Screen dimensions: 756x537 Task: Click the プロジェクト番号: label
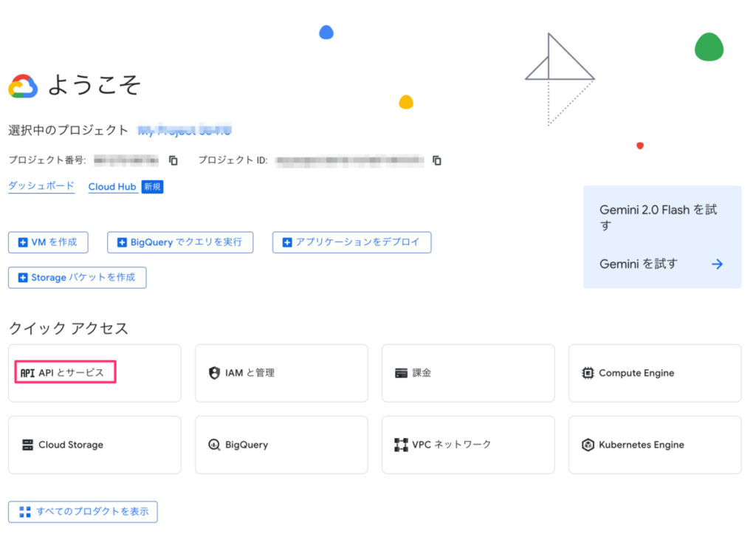click(47, 160)
